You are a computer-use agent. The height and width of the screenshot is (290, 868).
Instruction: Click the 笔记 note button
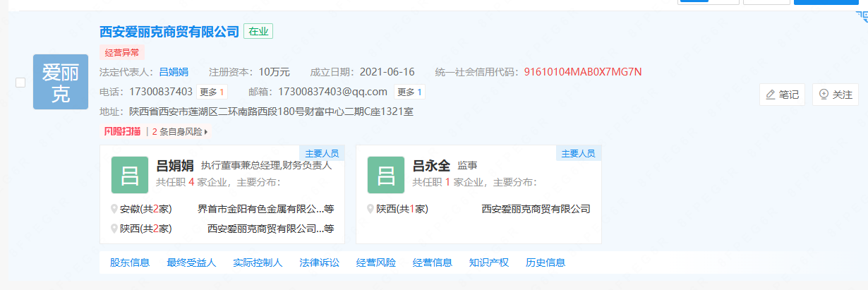coord(782,95)
